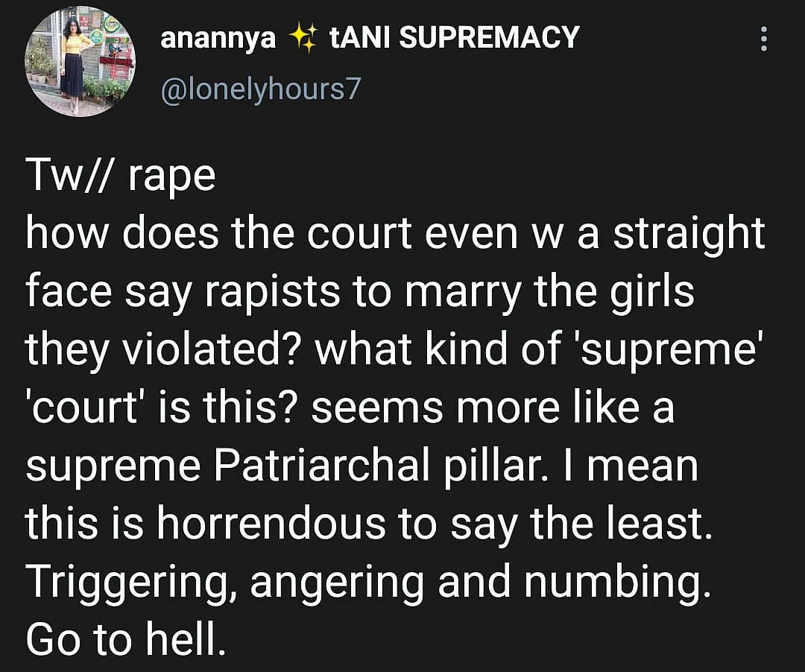Click the word 'Patriarchal' in the tweet
This screenshot has height=672, width=805.
[x=322, y=466]
